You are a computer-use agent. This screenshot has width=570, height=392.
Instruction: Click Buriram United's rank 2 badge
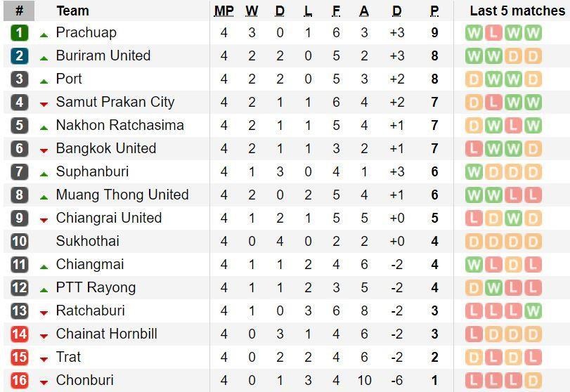[x=20, y=56]
